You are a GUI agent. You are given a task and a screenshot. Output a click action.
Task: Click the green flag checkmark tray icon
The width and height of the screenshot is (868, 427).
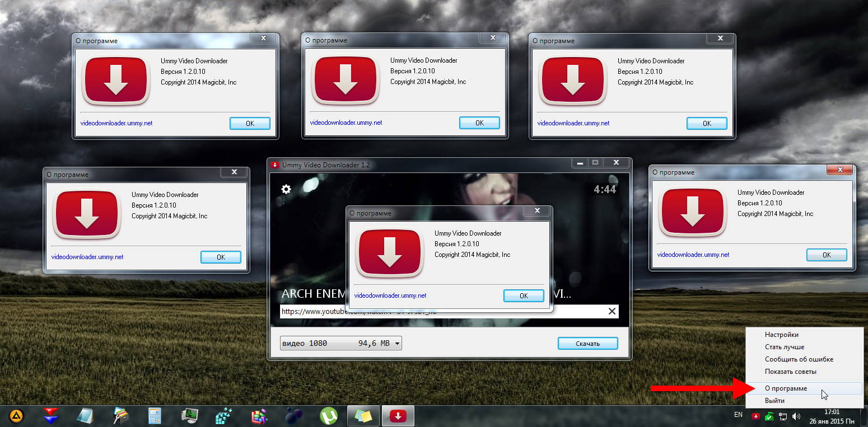click(x=769, y=416)
